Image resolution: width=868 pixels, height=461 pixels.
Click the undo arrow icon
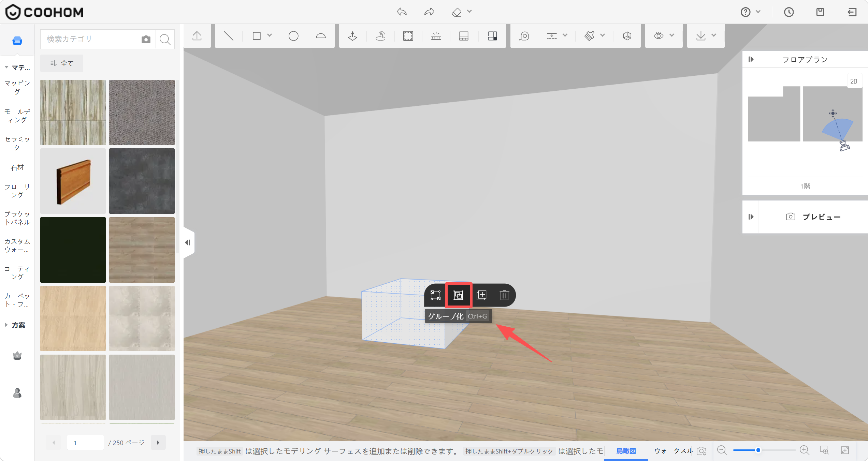[x=402, y=12]
